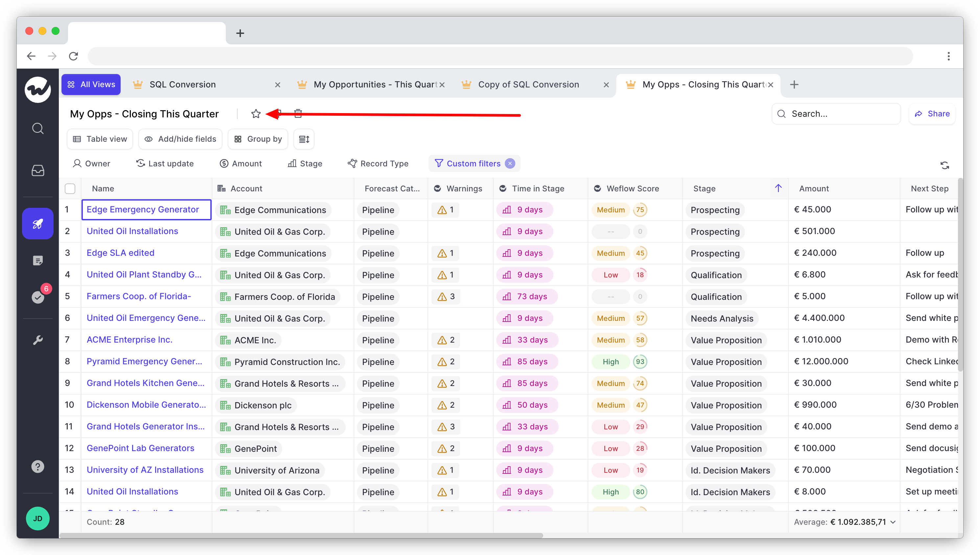The height and width of the screenshot is (555, 980).
Task: Click the Share button
Action: [932, 113]
